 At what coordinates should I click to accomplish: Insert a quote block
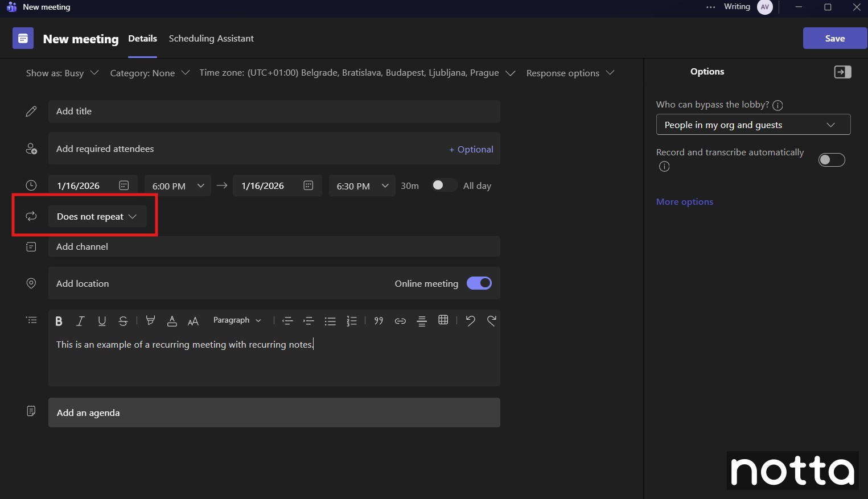[379, 321]
